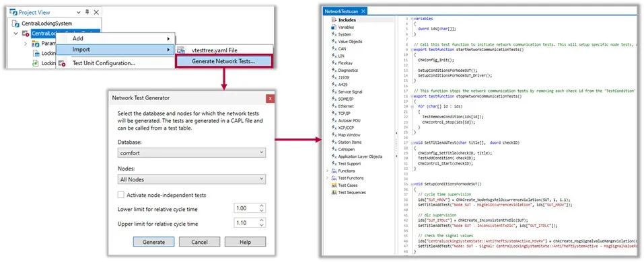The height and width of the screenshot is (262, 644).
Task: Click the LIN function category icon
Action: [x=334, y=56]
